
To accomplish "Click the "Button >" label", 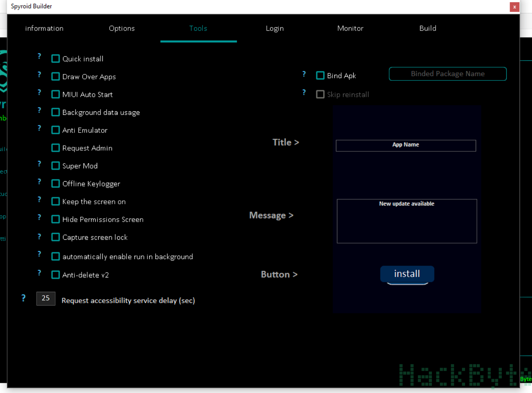I will [x=279, y=274].
